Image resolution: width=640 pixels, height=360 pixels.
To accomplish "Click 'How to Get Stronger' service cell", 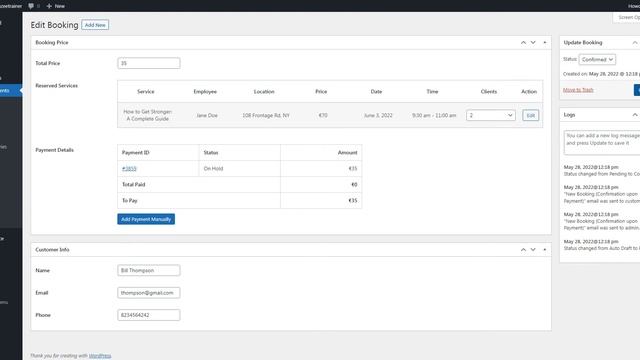I will pyautogui.click(x=147, y=115).
